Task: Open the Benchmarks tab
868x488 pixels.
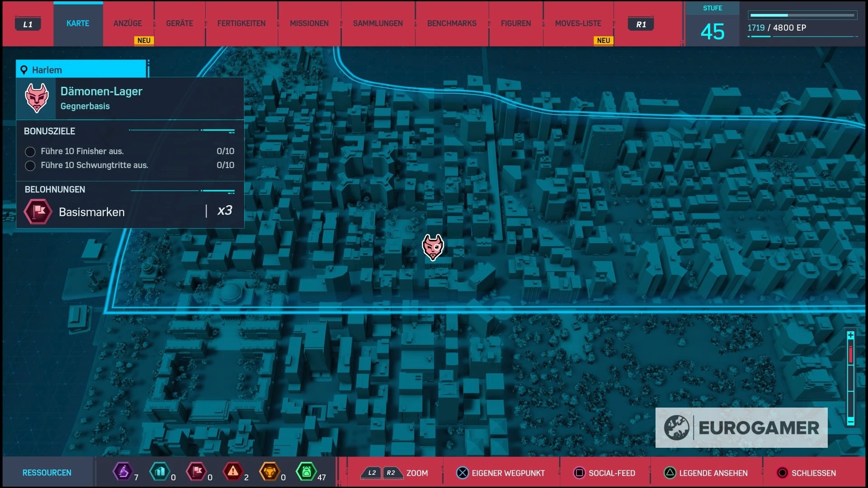Action: click(452, 23)
